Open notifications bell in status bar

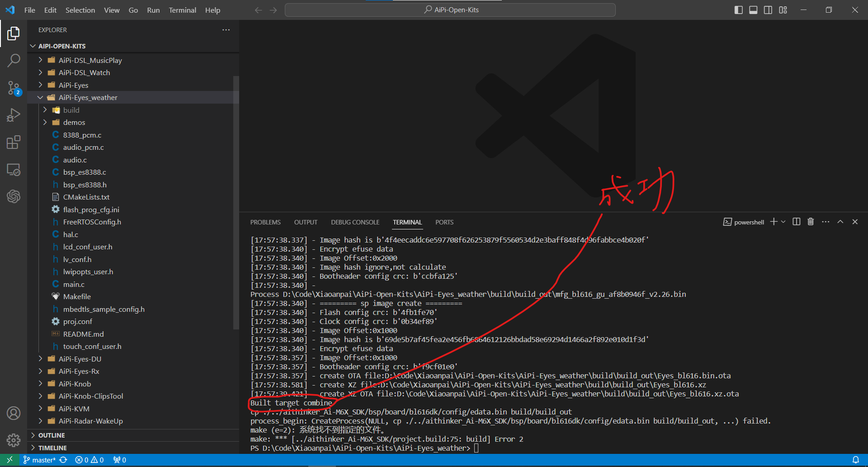[855, 460]
